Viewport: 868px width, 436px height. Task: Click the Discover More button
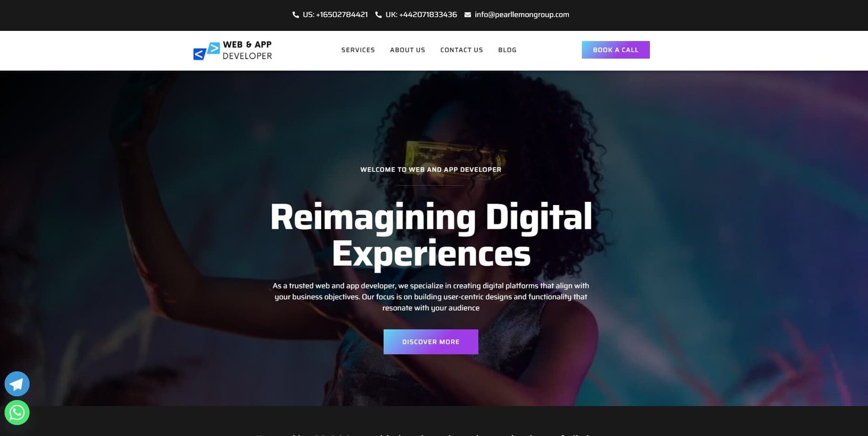click(x=431, y=342)
